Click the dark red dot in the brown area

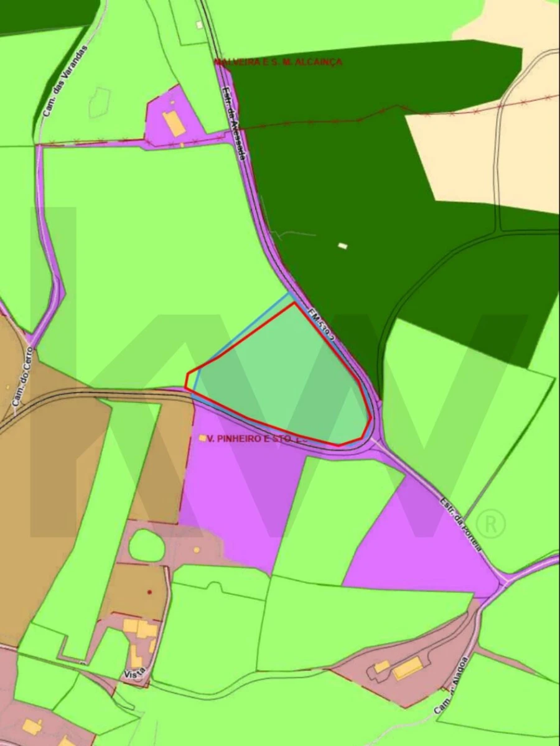coord(149,592)
